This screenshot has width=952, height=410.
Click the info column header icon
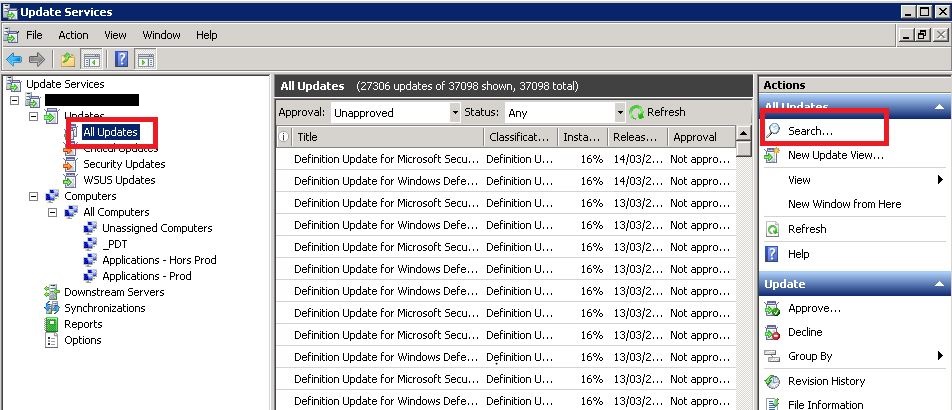[283, 137]
